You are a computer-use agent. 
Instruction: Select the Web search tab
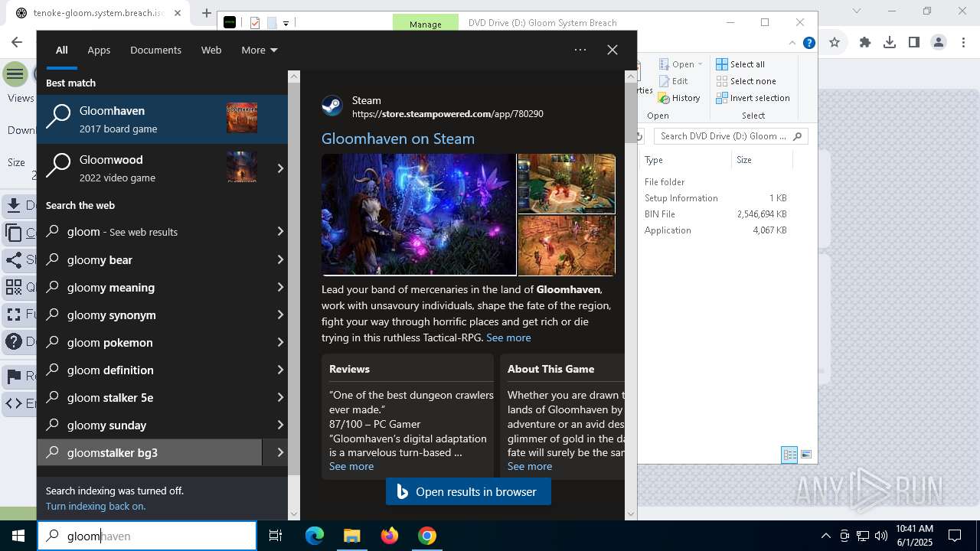click(x=211, y=50)
